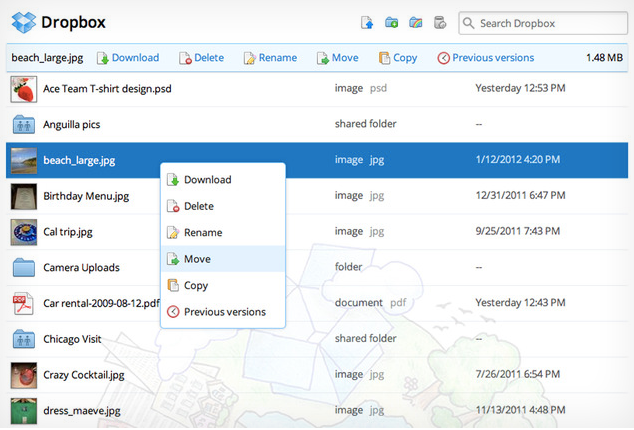This screenshot has height=430, width=634.
Task: Click Delete in the top action bar
Action: pos(201,58)
